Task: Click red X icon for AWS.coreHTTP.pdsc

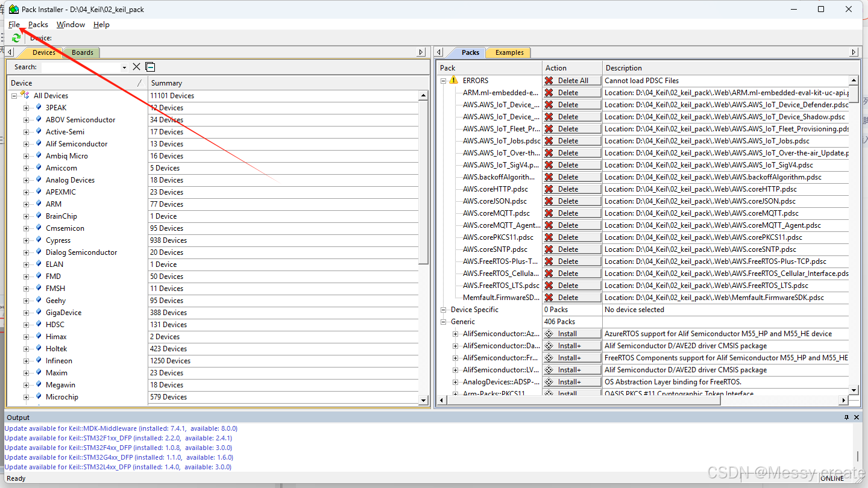Action: point(549,189)
